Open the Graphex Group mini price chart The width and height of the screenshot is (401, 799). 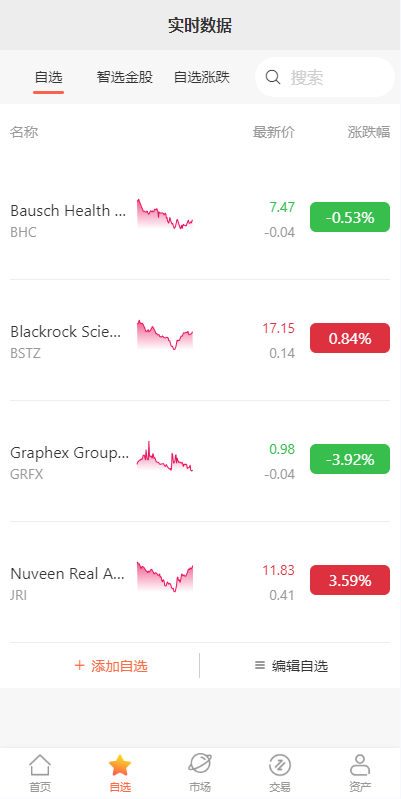pos(165,457)
